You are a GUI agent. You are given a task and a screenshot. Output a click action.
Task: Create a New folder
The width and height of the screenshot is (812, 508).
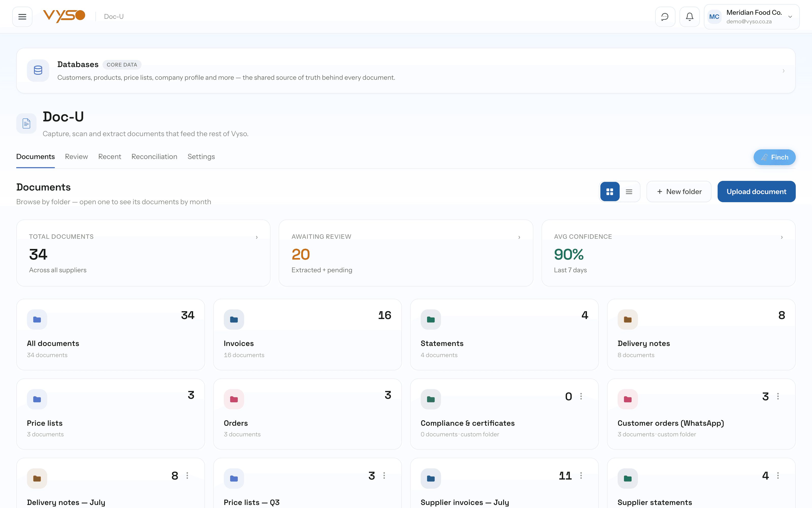(x=679, y=192)
